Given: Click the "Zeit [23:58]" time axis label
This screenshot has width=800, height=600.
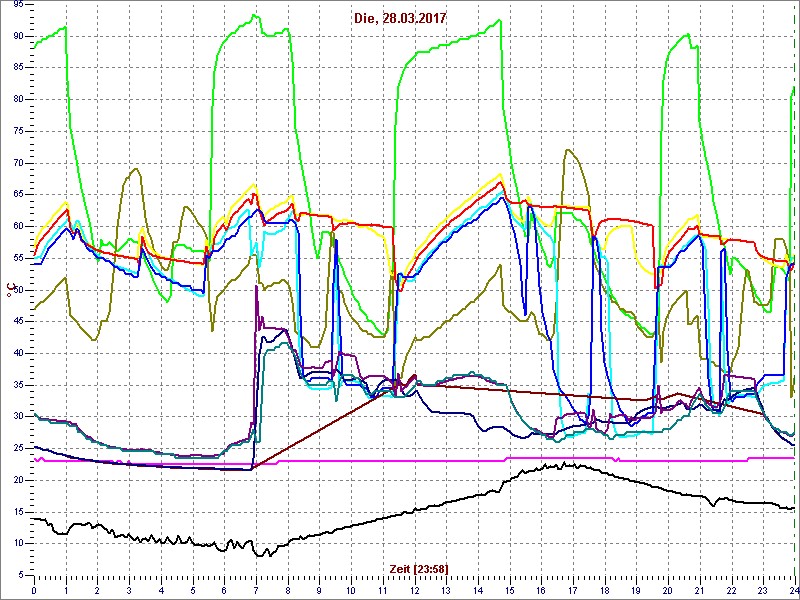Looking at the screenshot, I should (x=419, y=568).
